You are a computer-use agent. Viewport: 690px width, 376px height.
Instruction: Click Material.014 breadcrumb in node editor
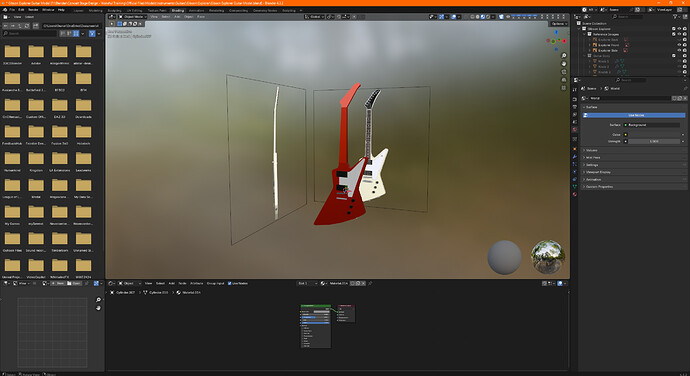189,292
